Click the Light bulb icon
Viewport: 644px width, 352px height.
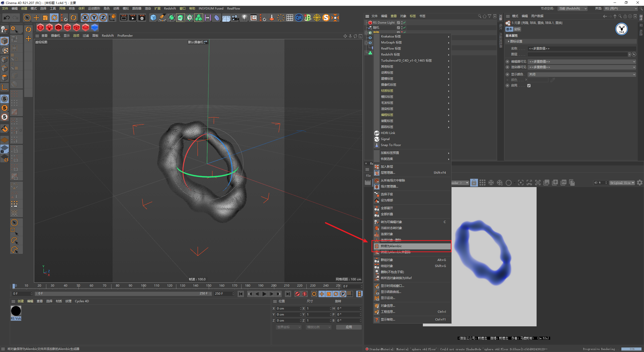coord(244,18)
